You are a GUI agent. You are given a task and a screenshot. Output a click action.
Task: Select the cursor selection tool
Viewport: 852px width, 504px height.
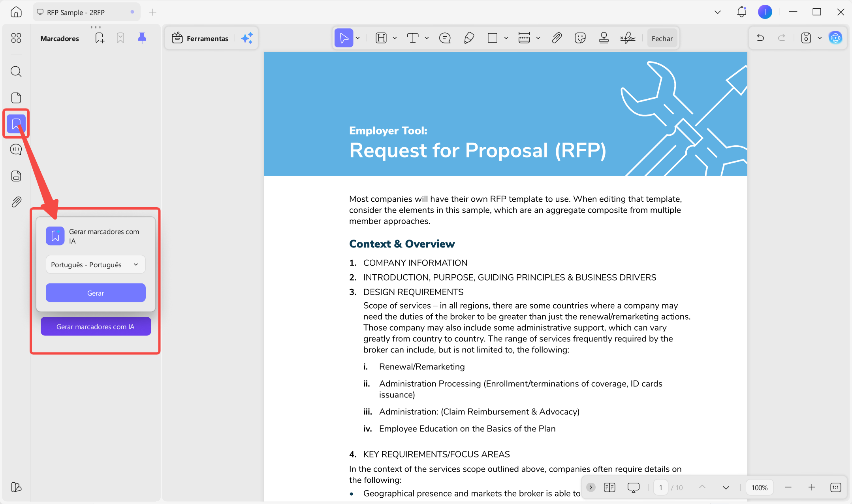click(x=344, y=38)
